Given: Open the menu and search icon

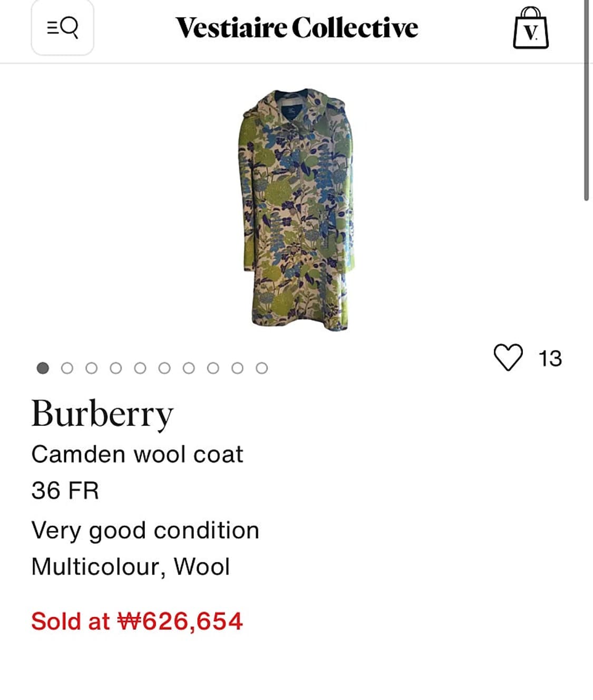Looking at the screenshot, I should click(62, 27).
